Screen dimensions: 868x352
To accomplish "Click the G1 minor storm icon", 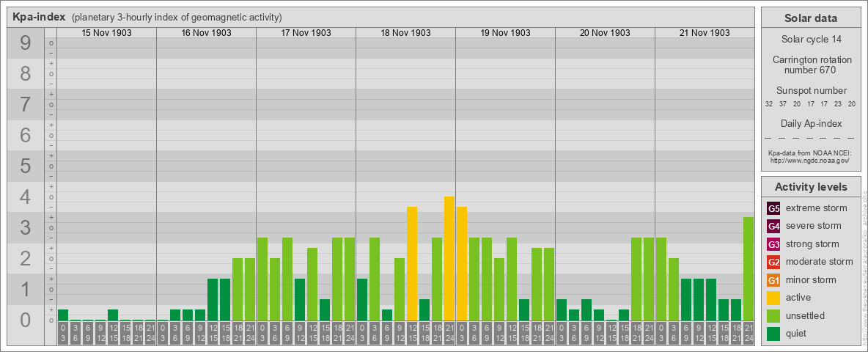I will click(x=773, y=280).
